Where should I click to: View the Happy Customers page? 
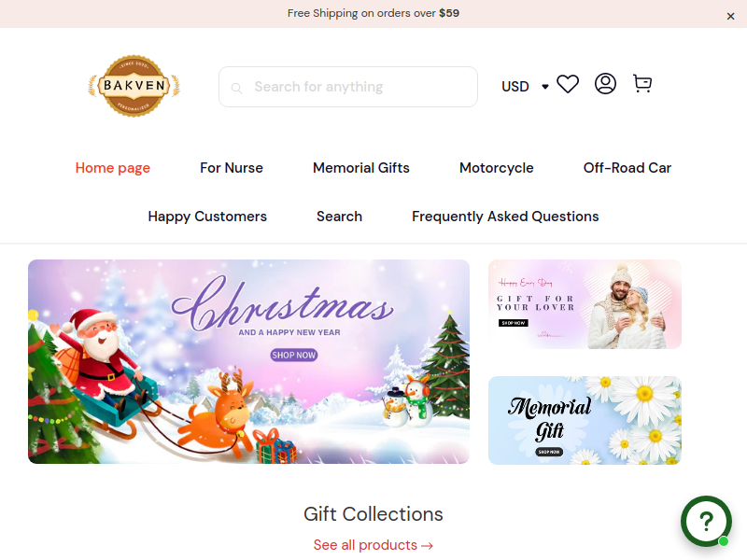coord(207,217)
